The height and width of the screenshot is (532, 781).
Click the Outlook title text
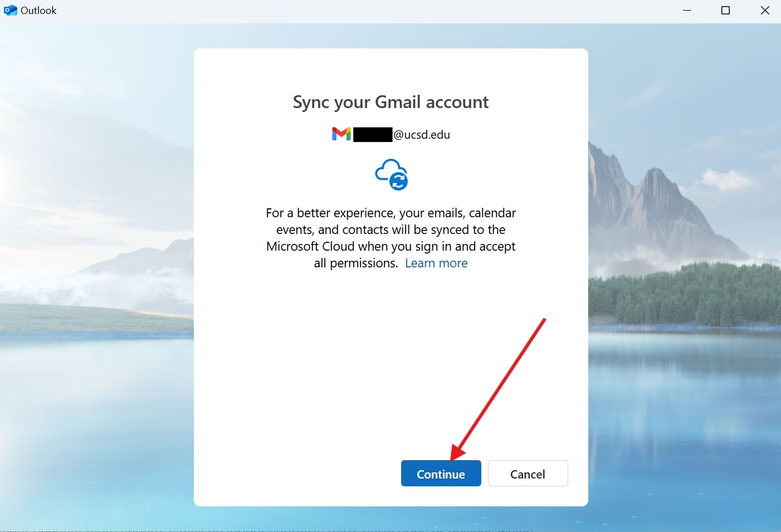[38, 11]
